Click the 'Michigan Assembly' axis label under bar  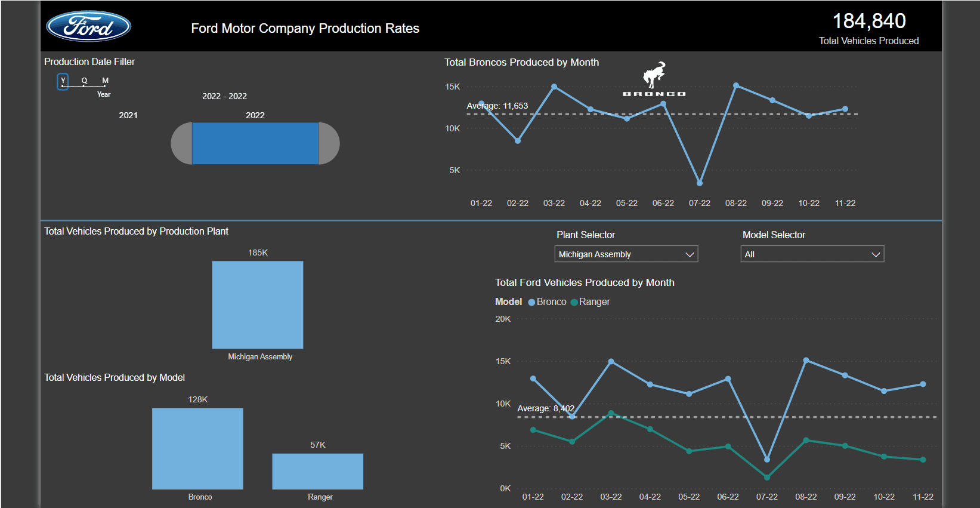[x=260, y=356]
